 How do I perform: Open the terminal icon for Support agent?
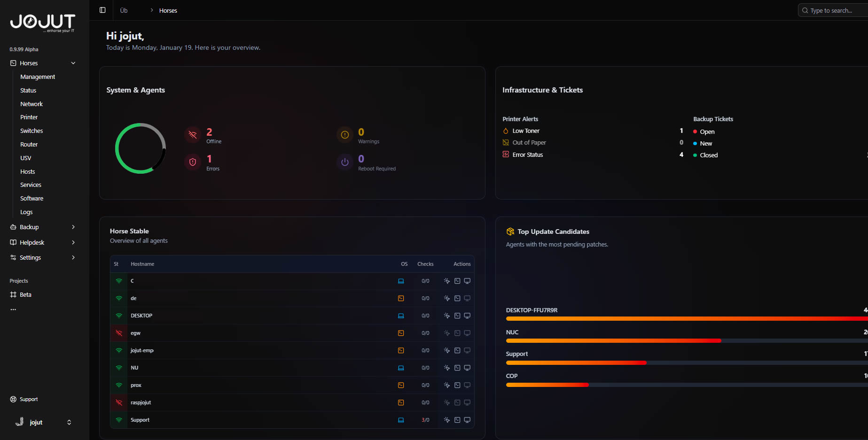coord(457,420)
